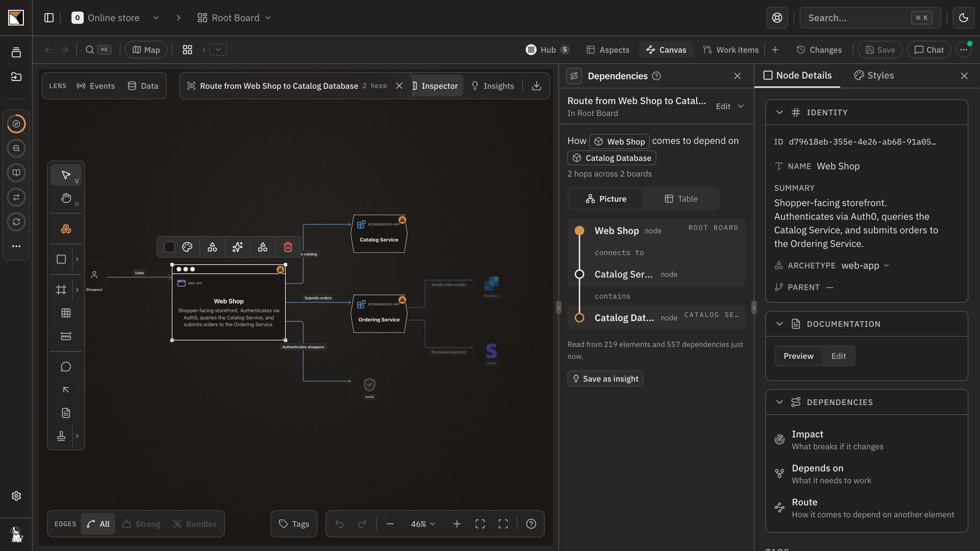Image resolution: width=980 pixels, height=551 pixels.
Task: Click the AI sparkle action on node toolbar
Action: tap(238, 247)
